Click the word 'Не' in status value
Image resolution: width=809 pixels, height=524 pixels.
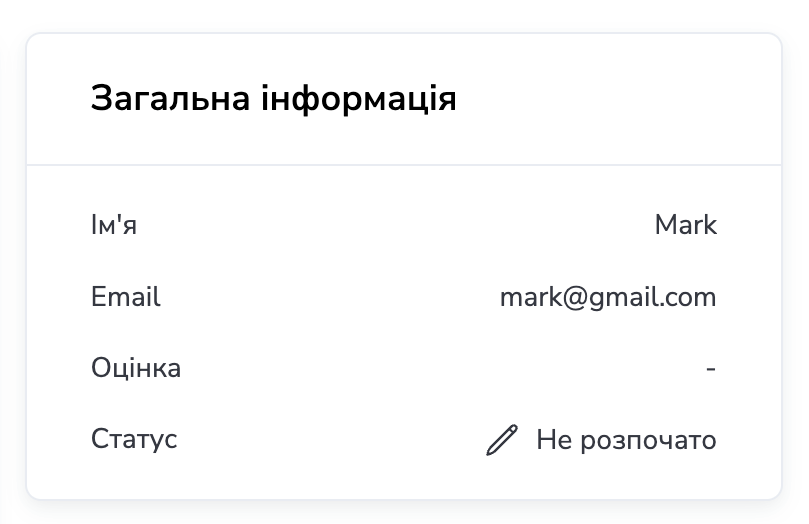[x=552, y=440]
